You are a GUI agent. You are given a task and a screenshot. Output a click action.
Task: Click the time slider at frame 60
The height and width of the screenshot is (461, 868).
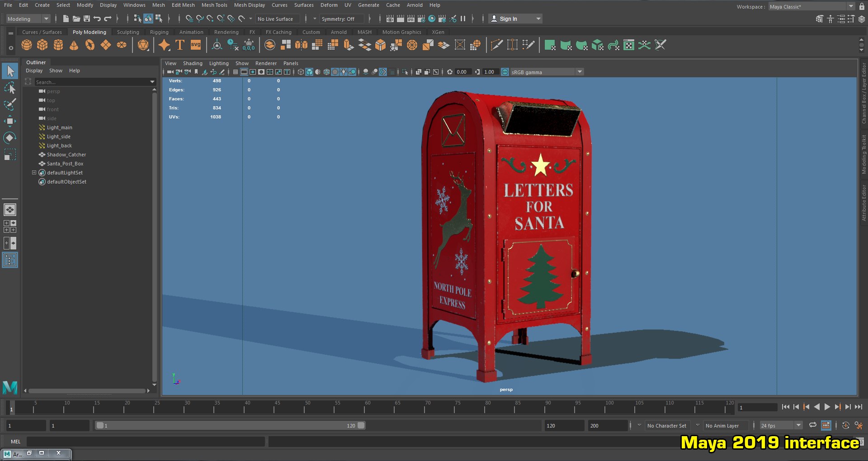[x=364, y=407]
